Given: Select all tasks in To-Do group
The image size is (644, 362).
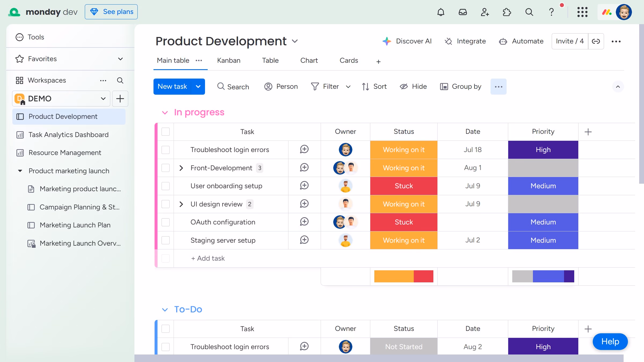Looking at the screenshot, I should click(166, 329).
